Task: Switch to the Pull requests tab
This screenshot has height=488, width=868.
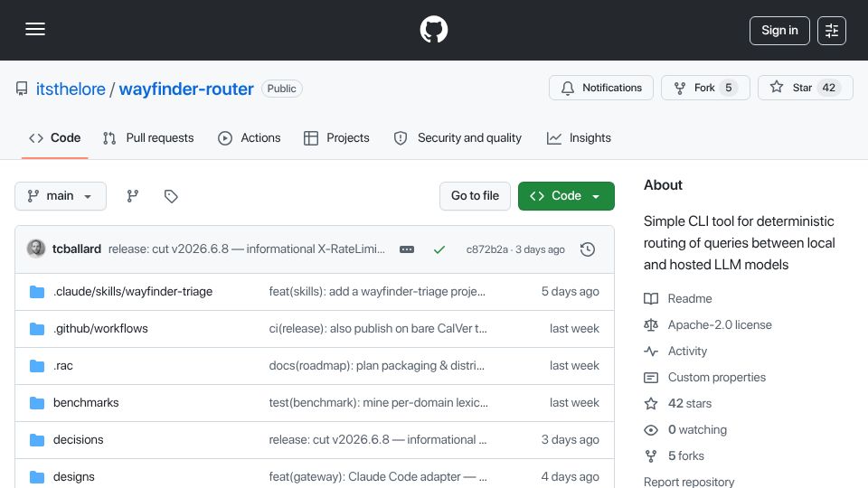Action: [148, 137]
